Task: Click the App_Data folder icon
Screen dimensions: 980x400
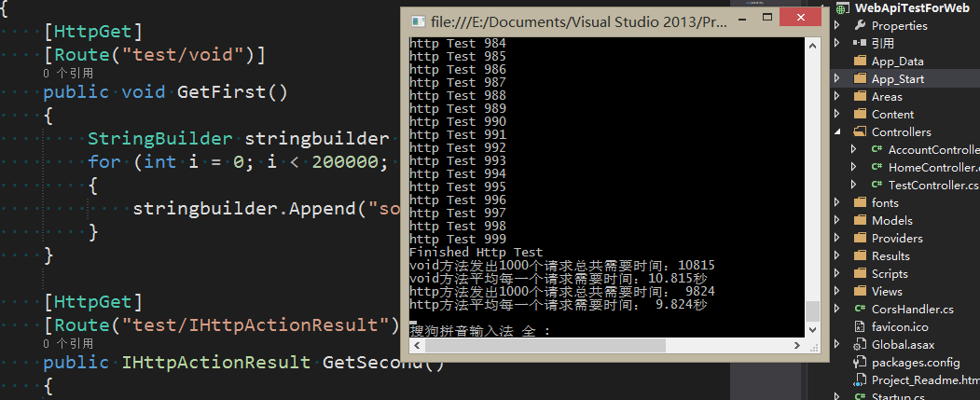Action: (x=860, y=62)
